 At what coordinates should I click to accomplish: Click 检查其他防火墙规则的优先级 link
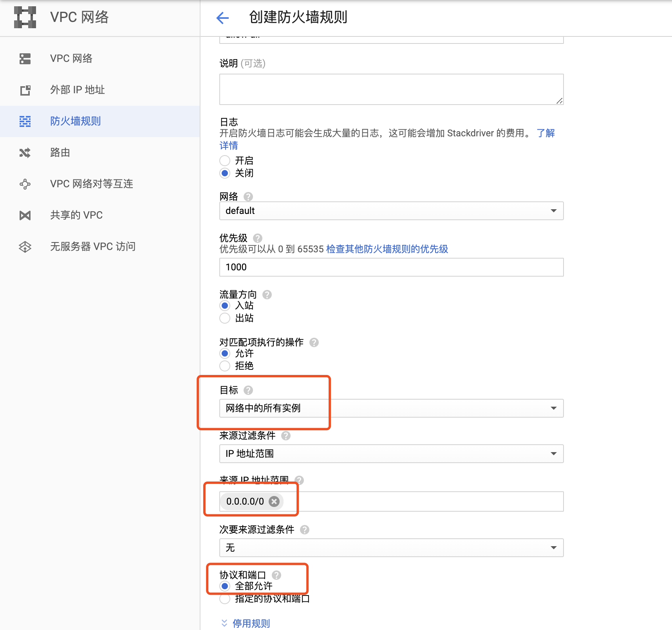[387, 249]
